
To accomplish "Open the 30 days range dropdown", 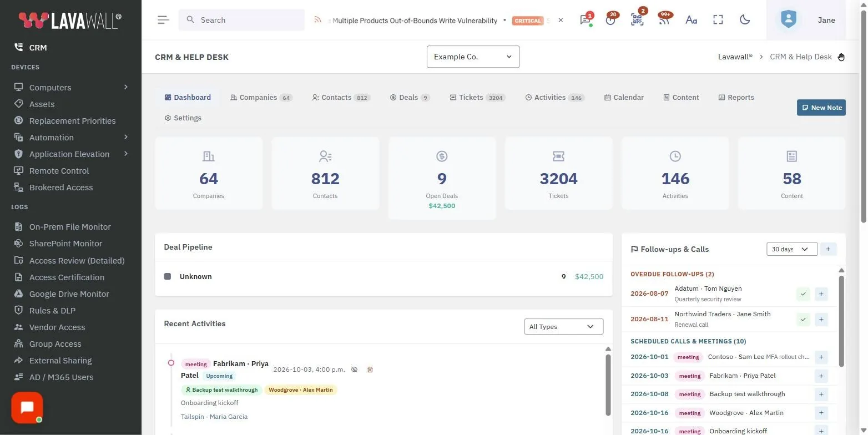I will click(791, 249).
